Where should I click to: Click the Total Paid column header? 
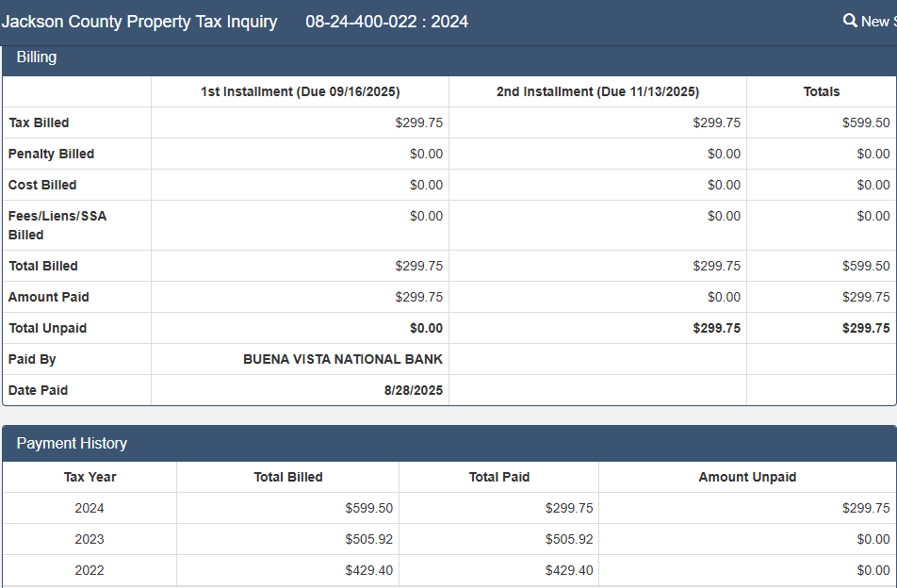[x=498, y=477]
